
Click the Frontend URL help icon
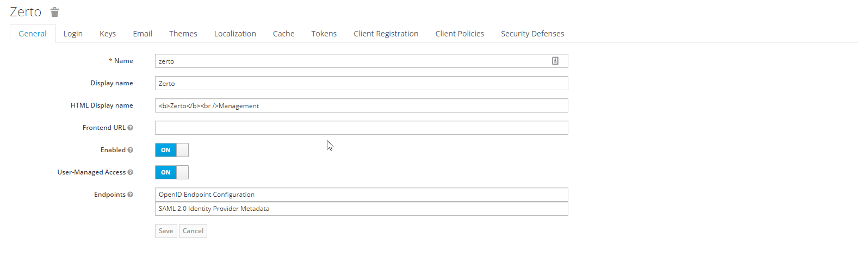tap(130, 128)
